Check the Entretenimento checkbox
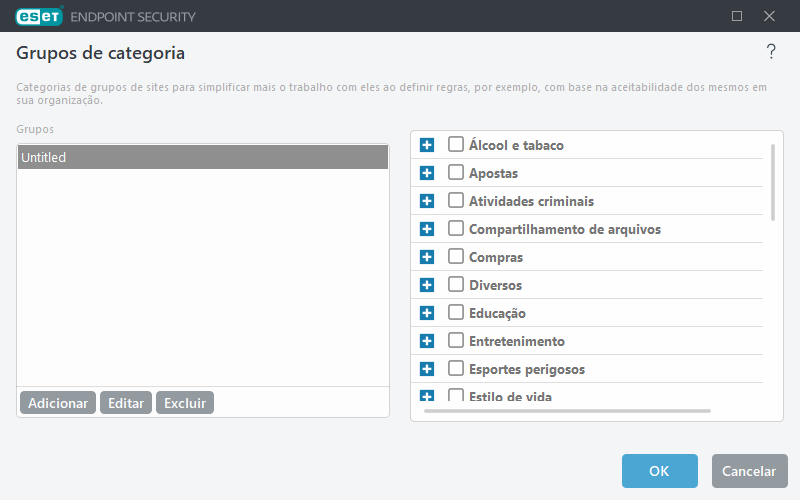 456,340
